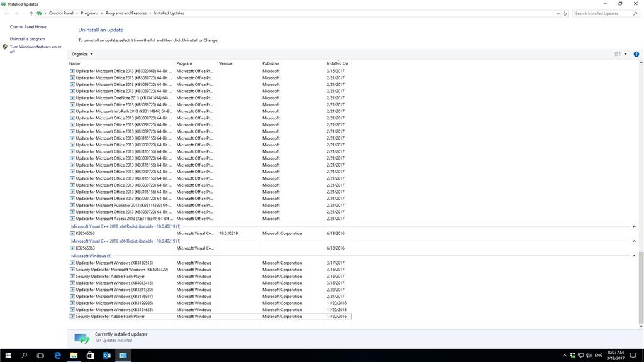
Task: Collapse the Microsoft Windows (9) group
Action: [x=634, y=256]
